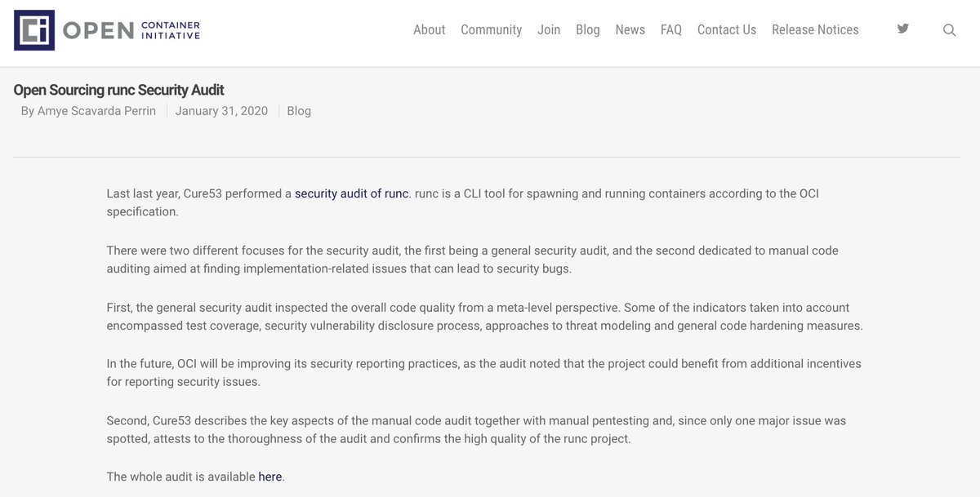Follow the 'security audit of runc' link
Viewport: 980px width, 497px height.
coord(351,194)
